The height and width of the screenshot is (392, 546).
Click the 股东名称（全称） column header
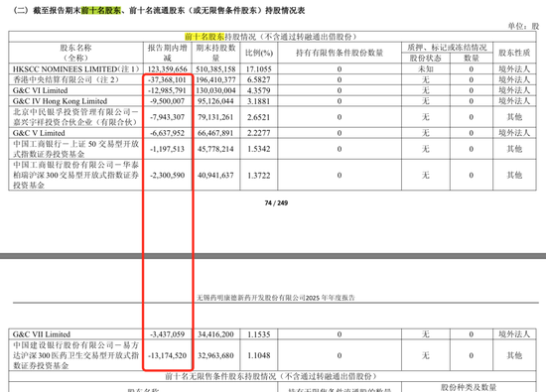click(75, 53)
